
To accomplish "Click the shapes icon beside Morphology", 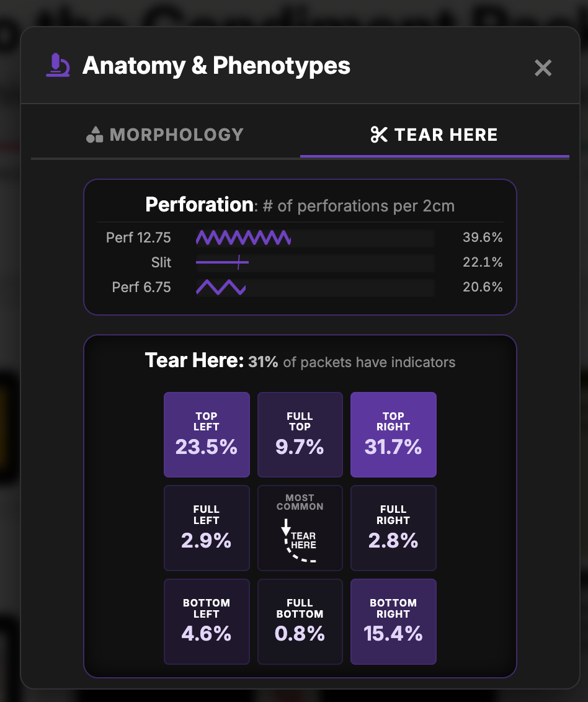I will [x=94, y=135].
